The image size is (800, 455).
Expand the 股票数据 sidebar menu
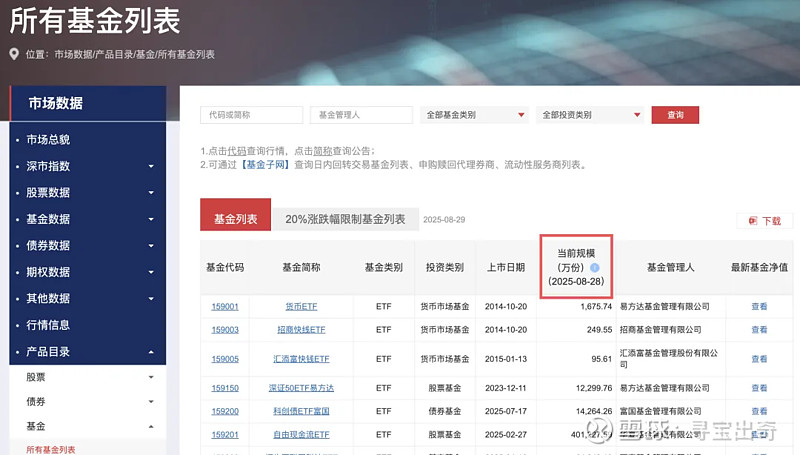coord(151,193)
